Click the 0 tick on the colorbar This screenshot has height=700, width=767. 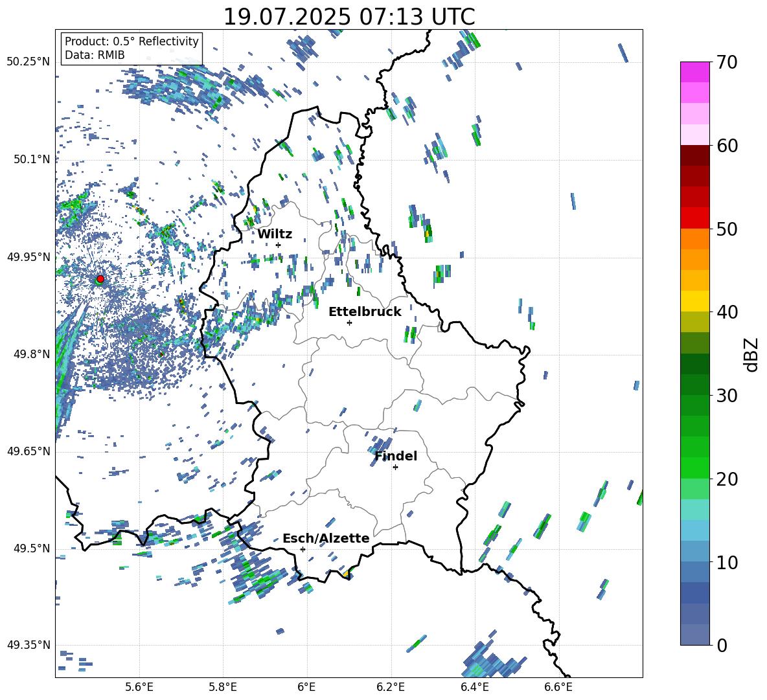pos(722,645)
